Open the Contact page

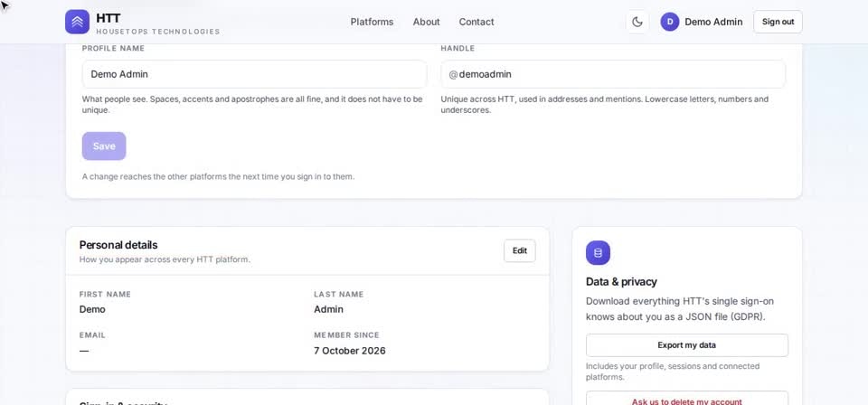coord(476,22)
